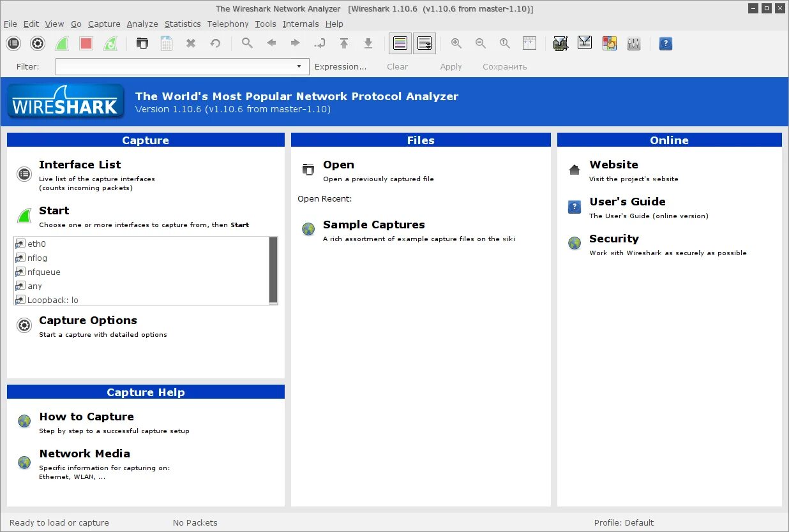Visit the project Website link
Image resolution: width=789 pixels, height=532 pixels.
pyautogui.click(x=613, y=165)
